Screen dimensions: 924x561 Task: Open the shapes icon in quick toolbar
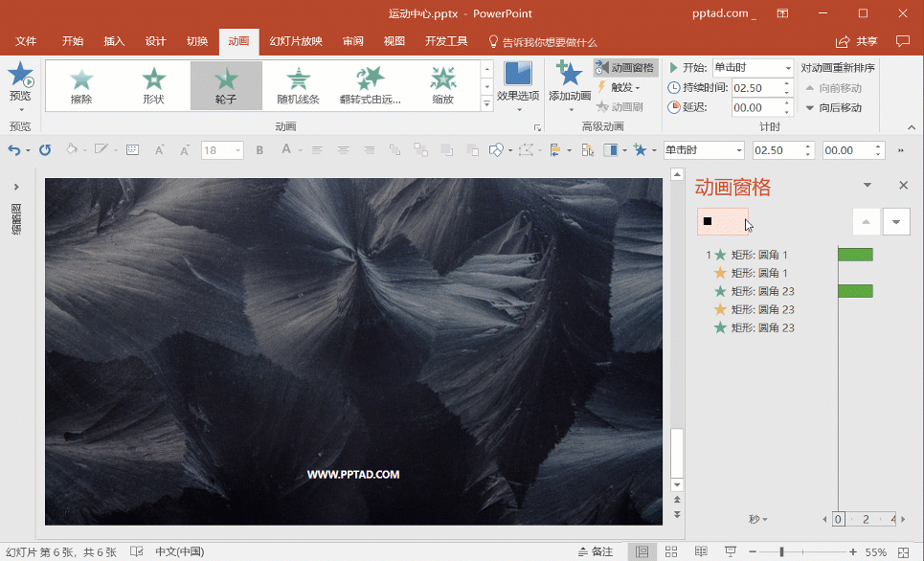(496, 150)
